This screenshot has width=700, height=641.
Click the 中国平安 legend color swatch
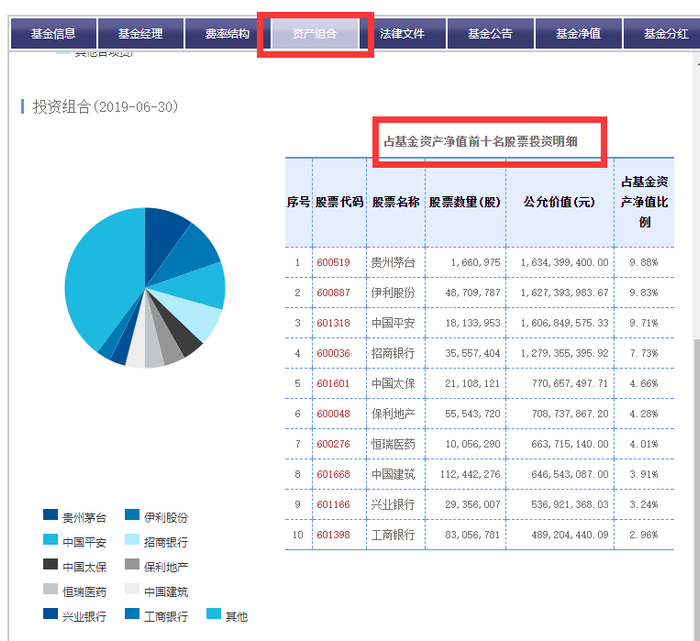tap(50, 540)
